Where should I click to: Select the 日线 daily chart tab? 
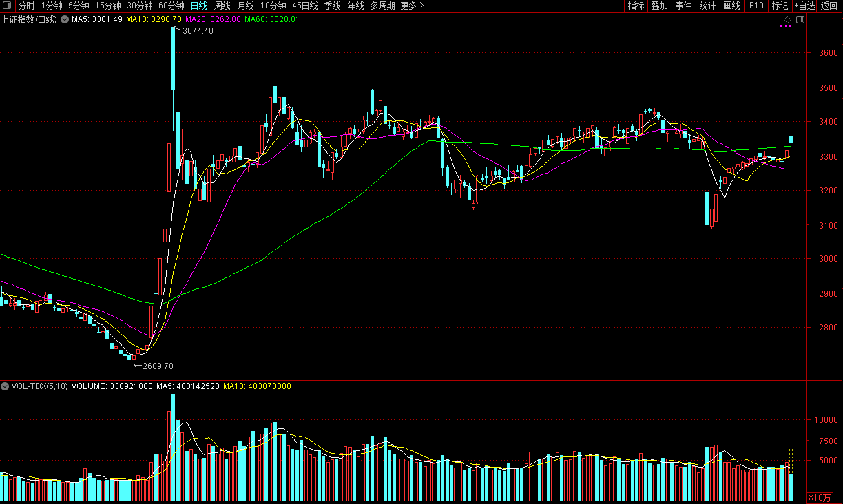(198, 6)
